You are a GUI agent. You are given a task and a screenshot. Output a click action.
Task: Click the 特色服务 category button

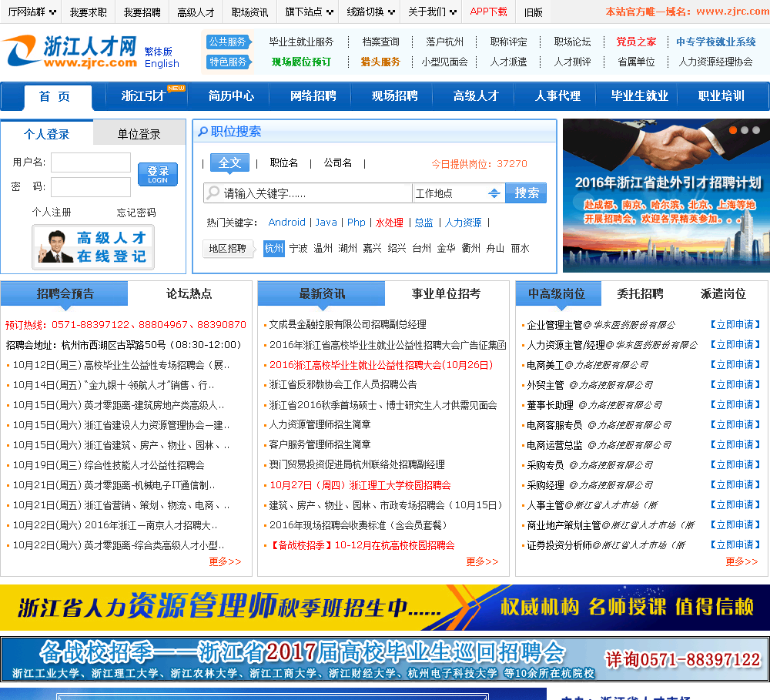click(229, 62)
